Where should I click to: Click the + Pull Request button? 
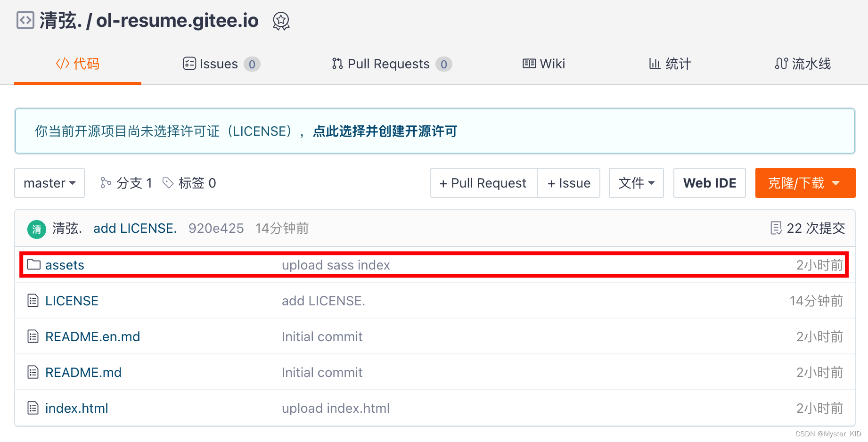483,183
